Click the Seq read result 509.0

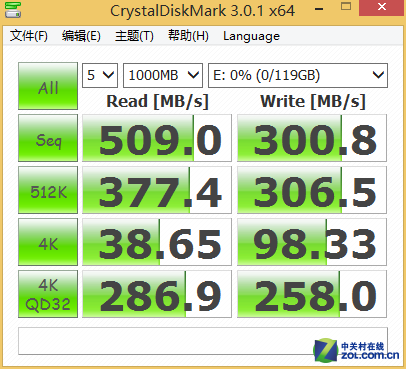tap(157, 138)
